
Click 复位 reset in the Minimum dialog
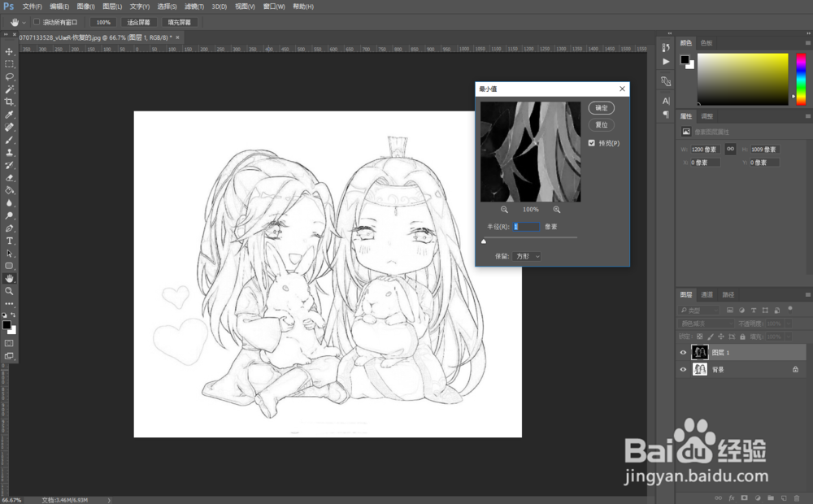pyautogui.click(x=602, y=125)
